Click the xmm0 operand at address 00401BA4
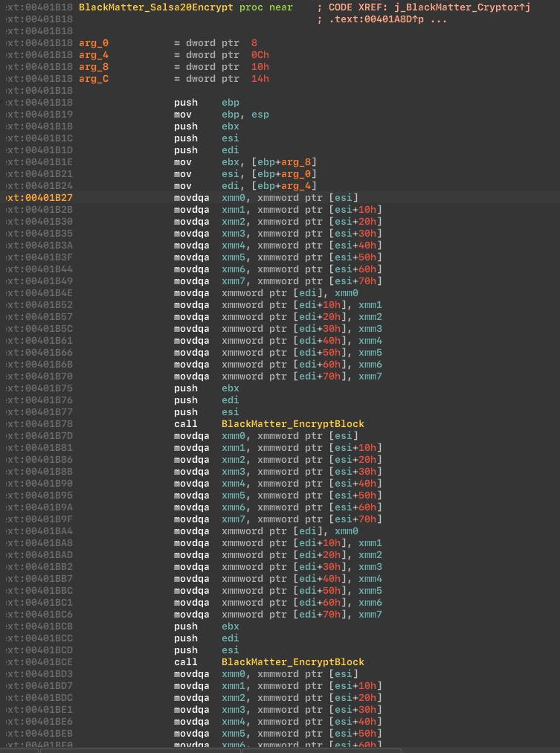This screenshot has height=753, width=560. coord(347,531)
